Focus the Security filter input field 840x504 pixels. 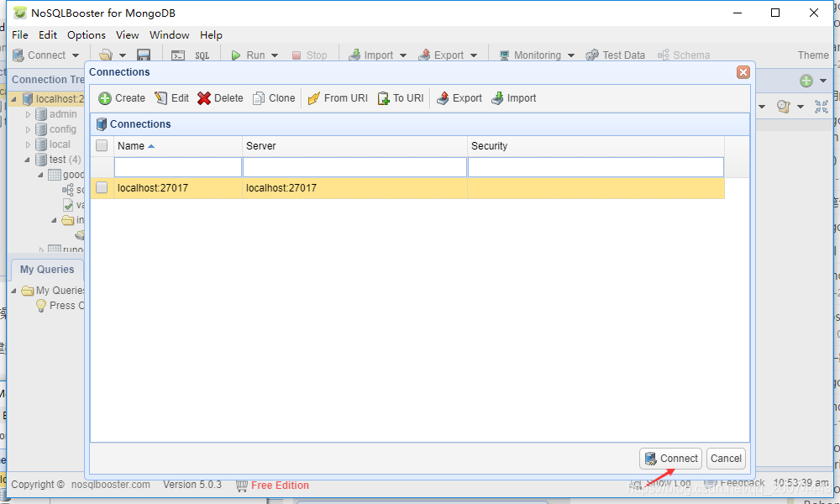click(x=596, y=167)
